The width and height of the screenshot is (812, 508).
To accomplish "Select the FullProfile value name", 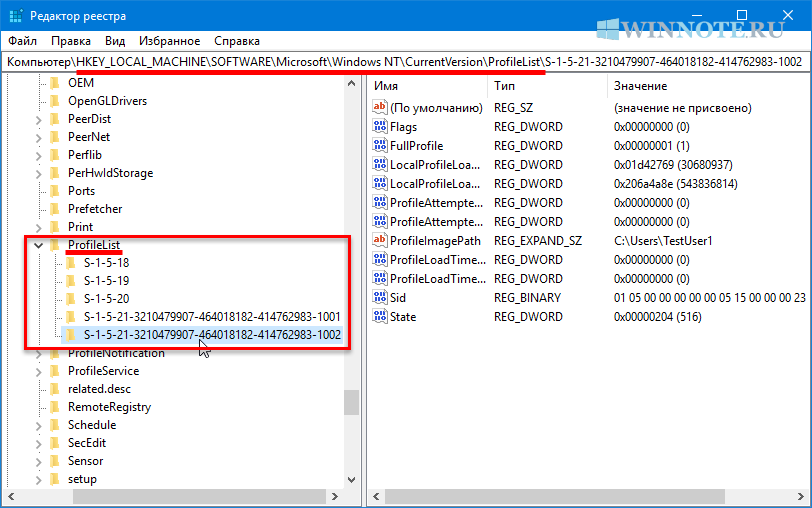I will pos(416,146).
